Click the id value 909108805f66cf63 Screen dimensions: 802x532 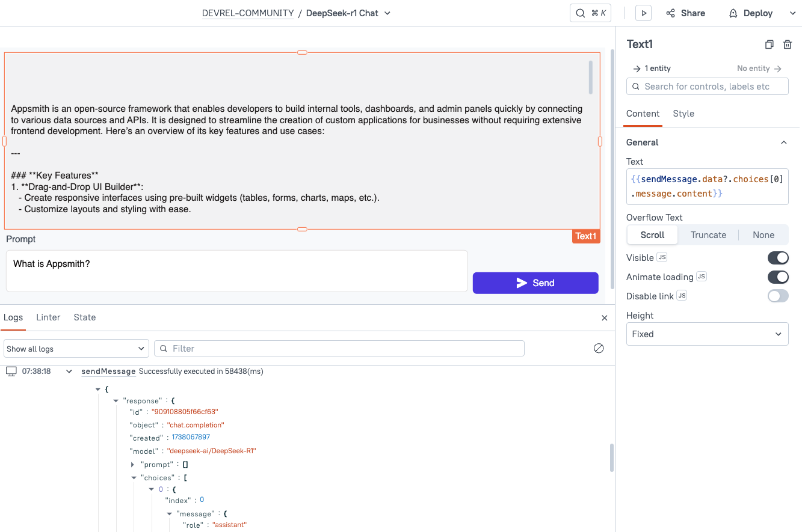pyautogui.click(x=185, y=412)
